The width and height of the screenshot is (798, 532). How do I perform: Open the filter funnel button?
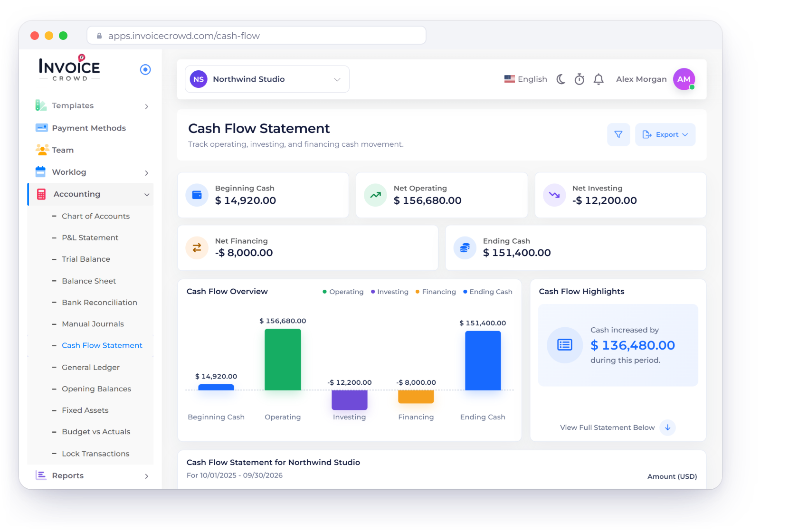point(618,135)
